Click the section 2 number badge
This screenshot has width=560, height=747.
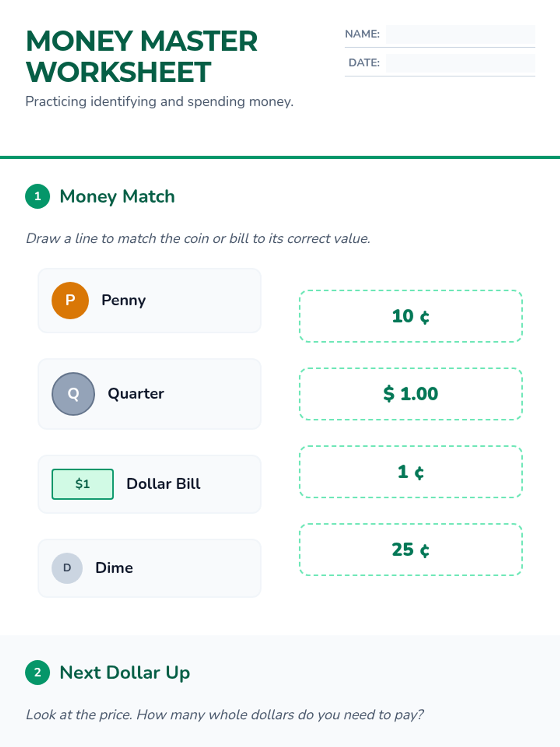(37, 672)
